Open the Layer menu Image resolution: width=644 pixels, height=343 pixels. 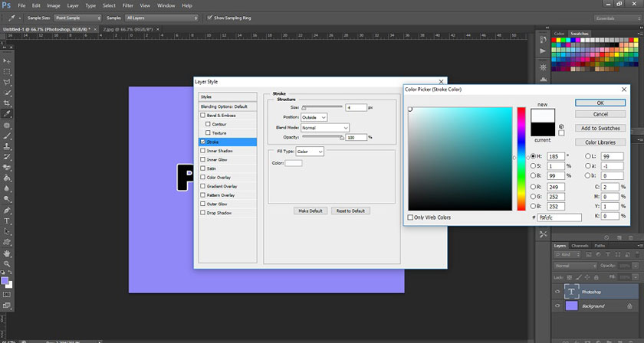pos(73,6)
